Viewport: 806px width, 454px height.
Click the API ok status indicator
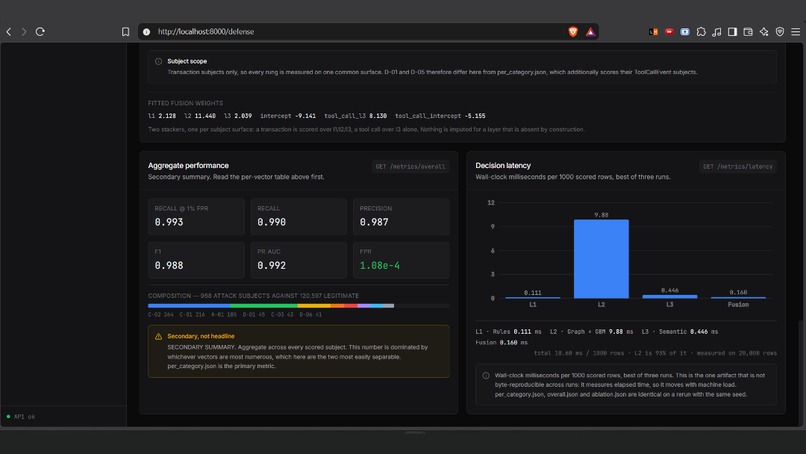click(21, 416)
